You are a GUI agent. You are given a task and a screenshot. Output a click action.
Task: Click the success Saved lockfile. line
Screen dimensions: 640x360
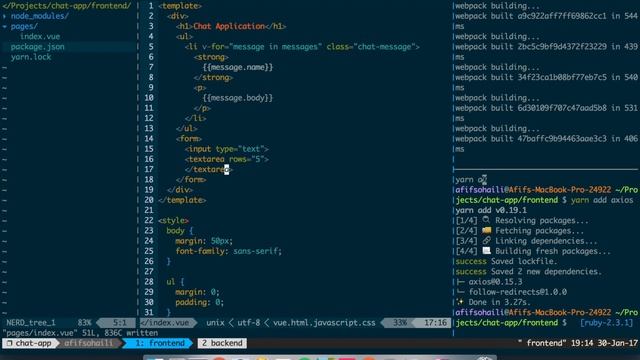pos(506,261)
